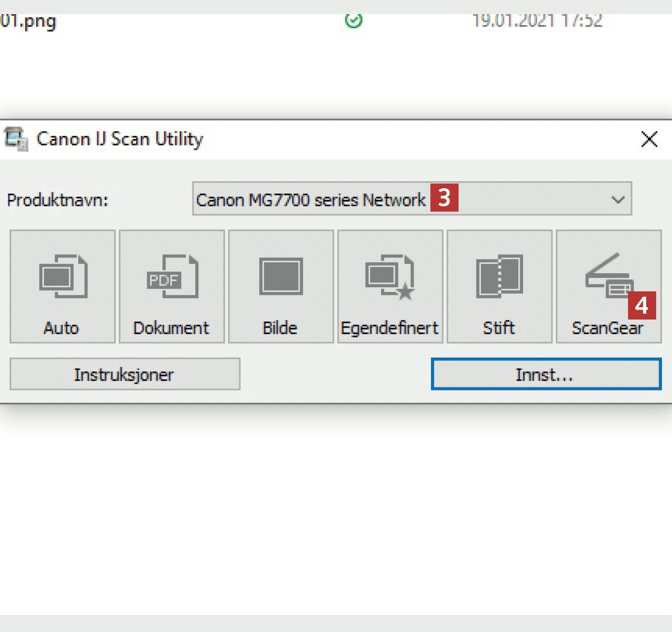Select the 01.png file in the background window
Image resolution: width=672 pixels, height=632 pixels.
[28, 21]
